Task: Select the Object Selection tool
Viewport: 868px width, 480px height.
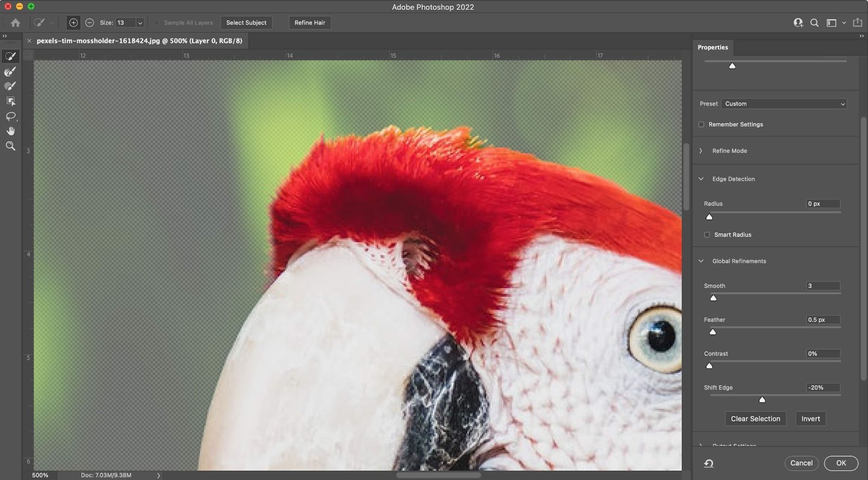Action: (10, 101)
